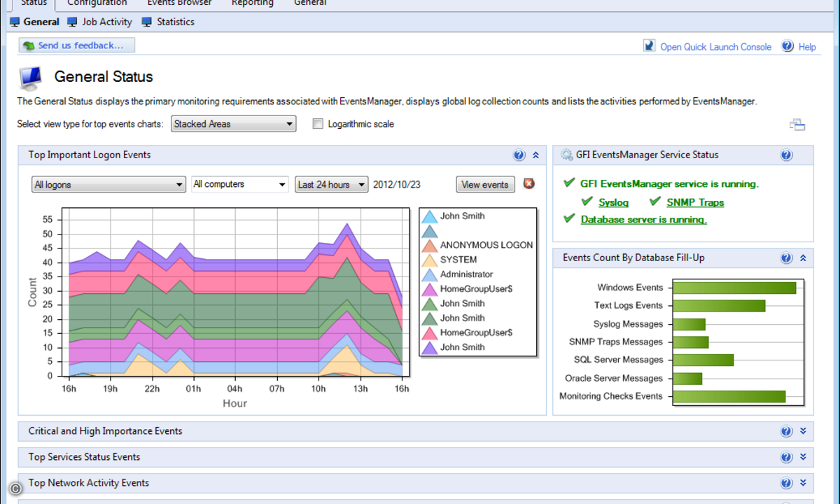Click the green checkmark beside Syslog

(587, 202)
